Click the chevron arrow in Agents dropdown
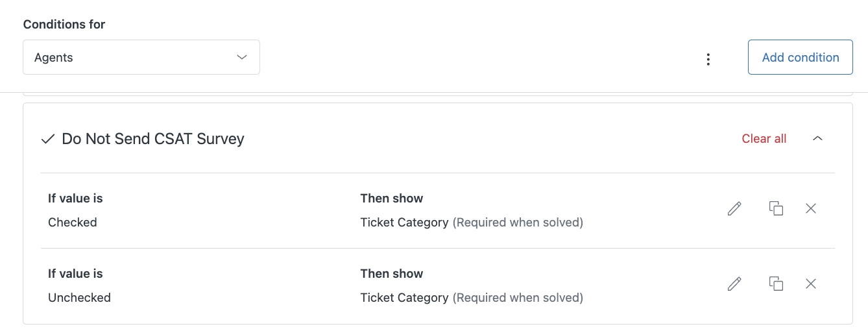868x331 pixels. (242, 57)
